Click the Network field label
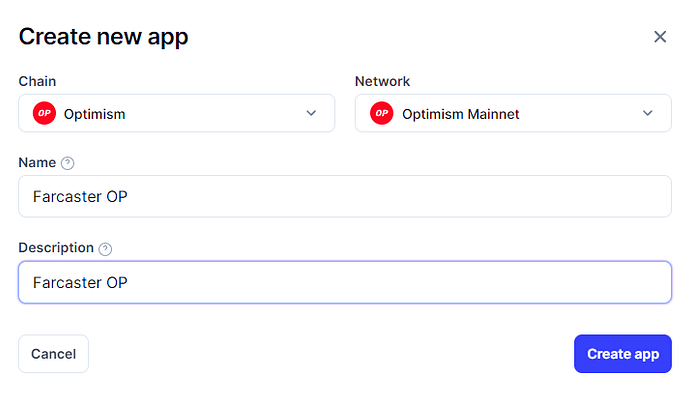 pos(382,81)
